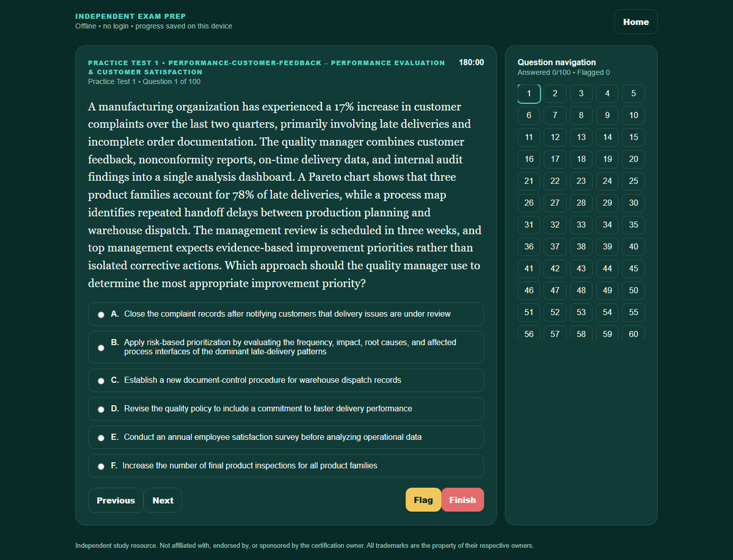Jump to question 31
This screenshot has width=733, height=560.
tap(529, 225)
